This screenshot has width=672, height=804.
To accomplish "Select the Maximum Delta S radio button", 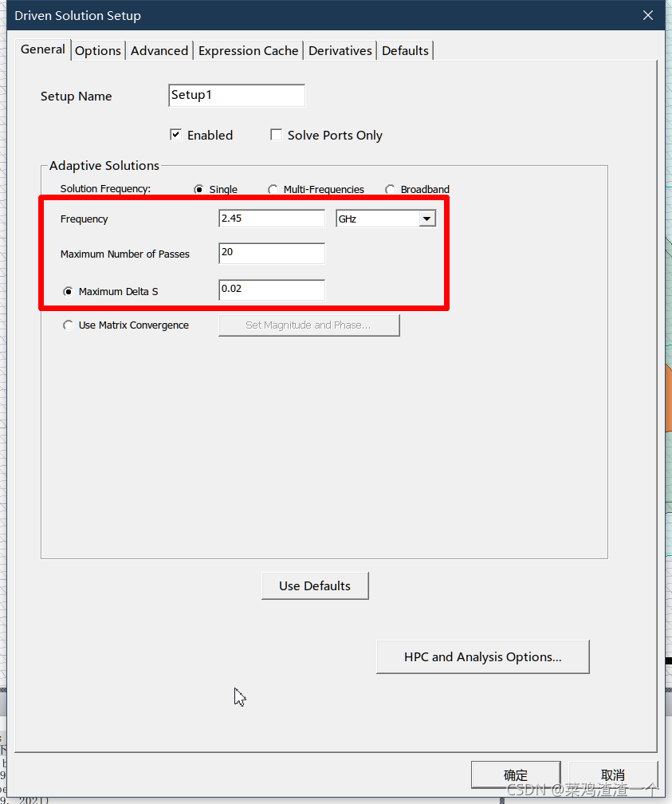I will pyautogui.click(x=68, y=291).
